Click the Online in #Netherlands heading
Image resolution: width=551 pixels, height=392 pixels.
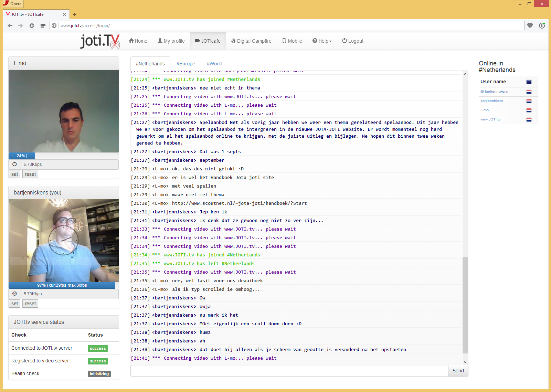tap(497, 66)
